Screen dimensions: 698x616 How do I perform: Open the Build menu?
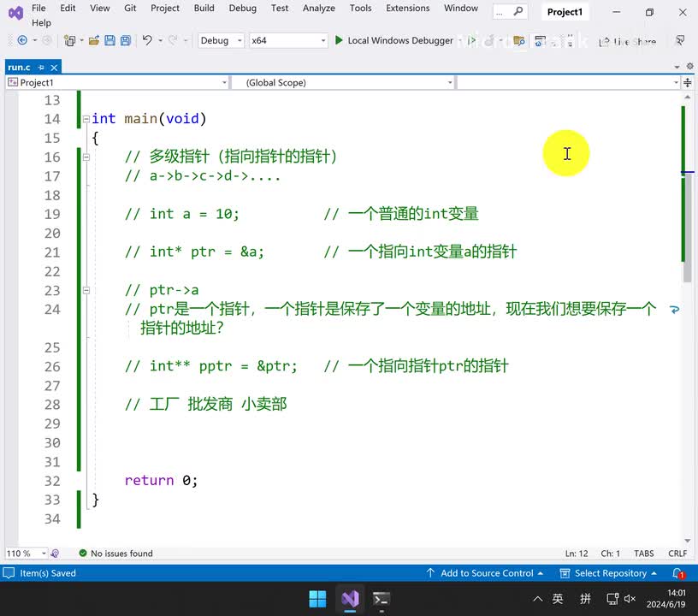coord(204,8)
